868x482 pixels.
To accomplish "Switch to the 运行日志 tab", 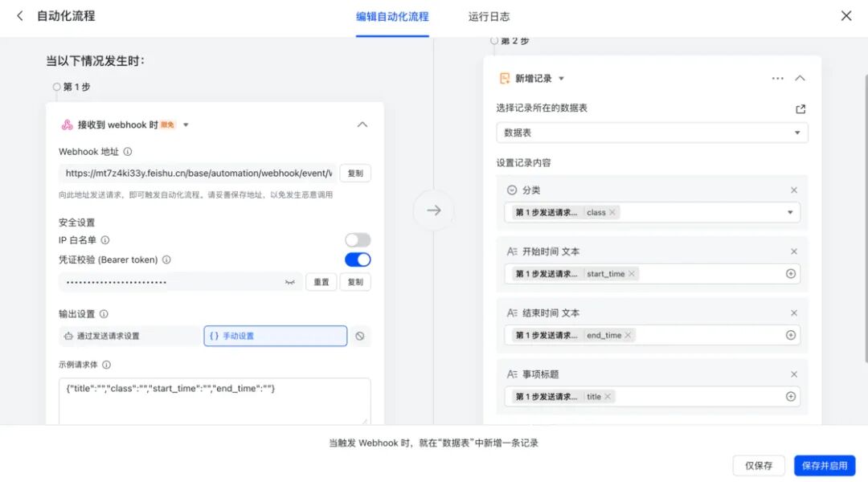I will tap(489, 17).
